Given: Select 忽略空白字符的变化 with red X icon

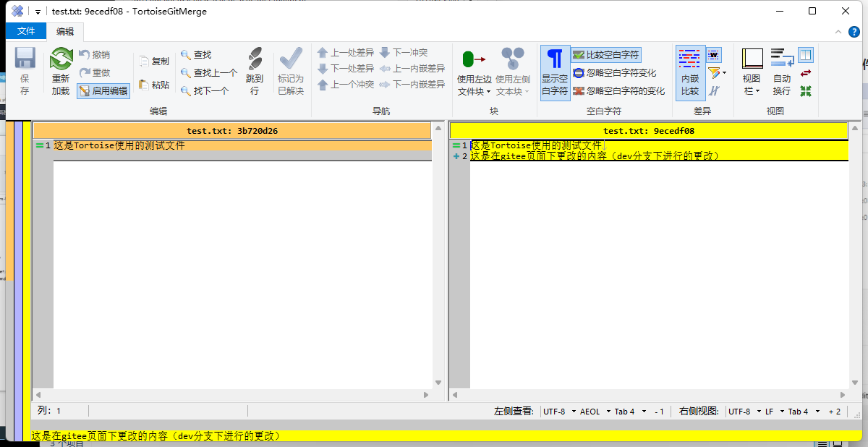Looking at the screenshot, I should pyautogui.click(x=618, y=90).
